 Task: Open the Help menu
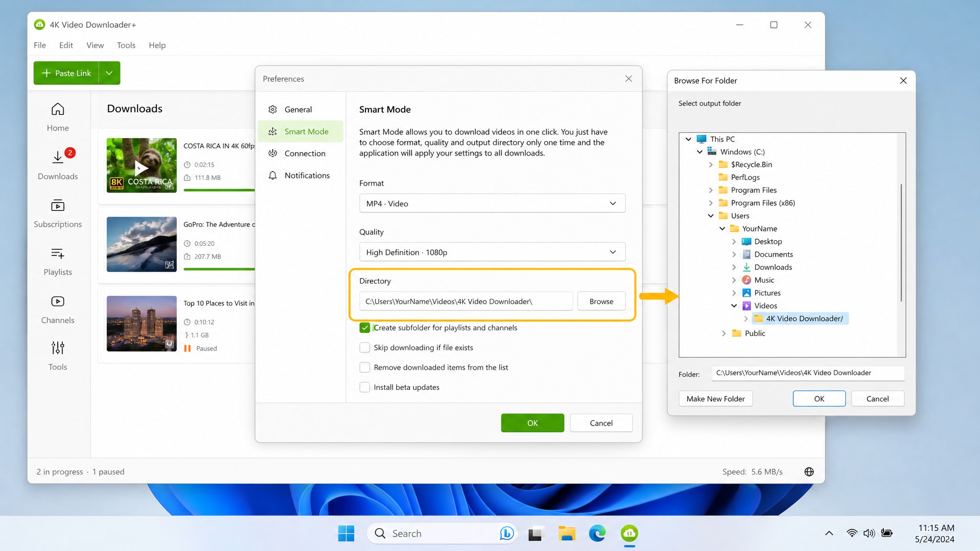click(x=157, y=45)
